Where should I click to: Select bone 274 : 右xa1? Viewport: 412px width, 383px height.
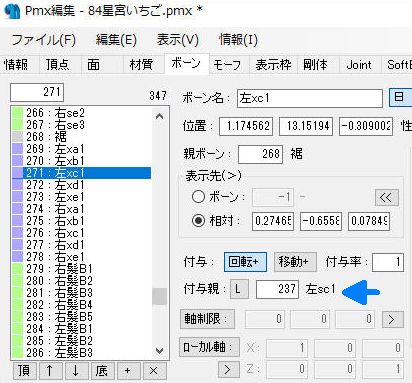point(82,209)
